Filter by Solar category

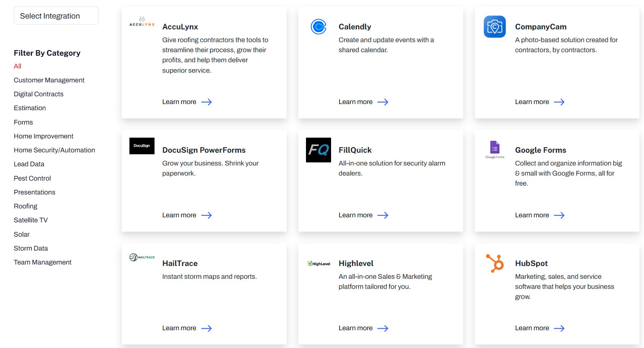[22, 234]
